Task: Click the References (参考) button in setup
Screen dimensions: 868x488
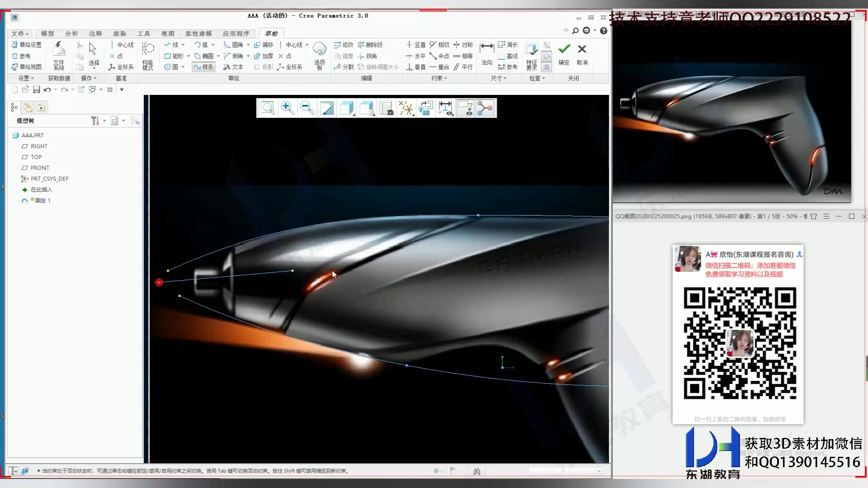Action: (x=21, y=56)
